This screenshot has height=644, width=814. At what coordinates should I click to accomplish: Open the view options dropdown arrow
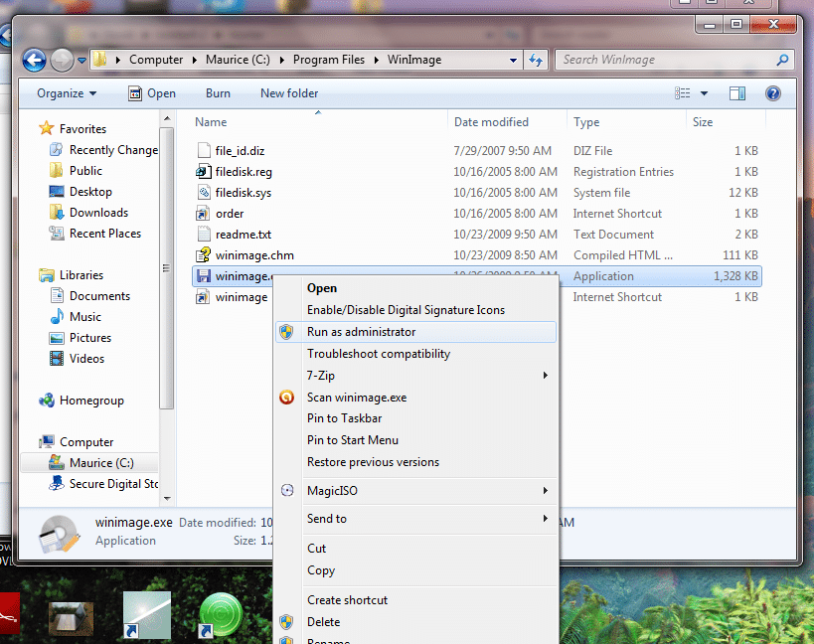(x=704, y=93)
